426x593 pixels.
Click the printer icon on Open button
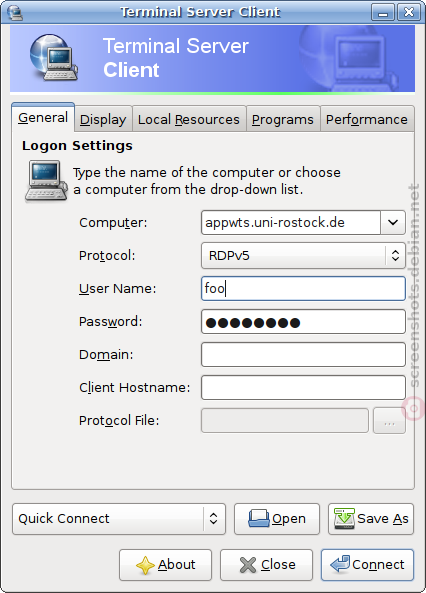(x=259, y=518)
